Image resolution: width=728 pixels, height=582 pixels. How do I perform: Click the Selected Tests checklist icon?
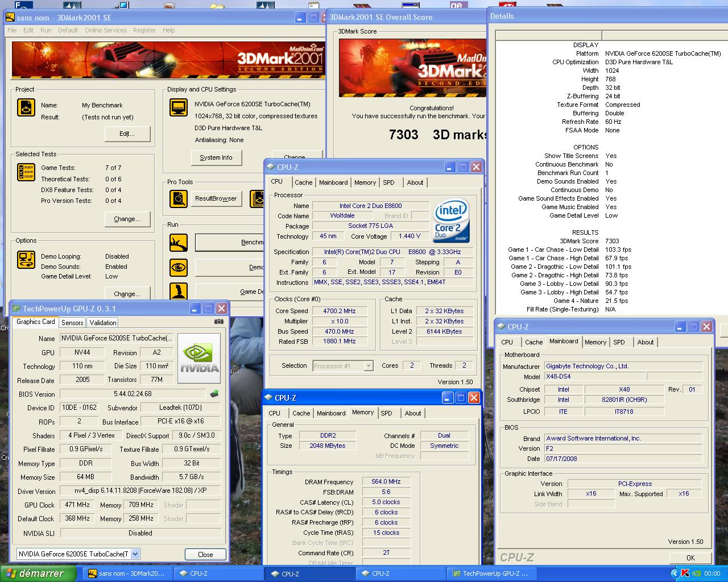coord(26,172)
